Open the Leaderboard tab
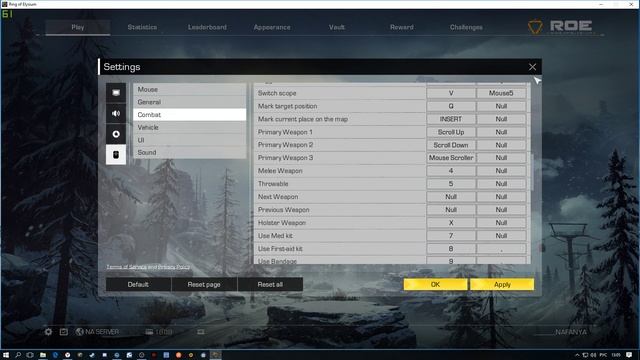 (207, 27)
